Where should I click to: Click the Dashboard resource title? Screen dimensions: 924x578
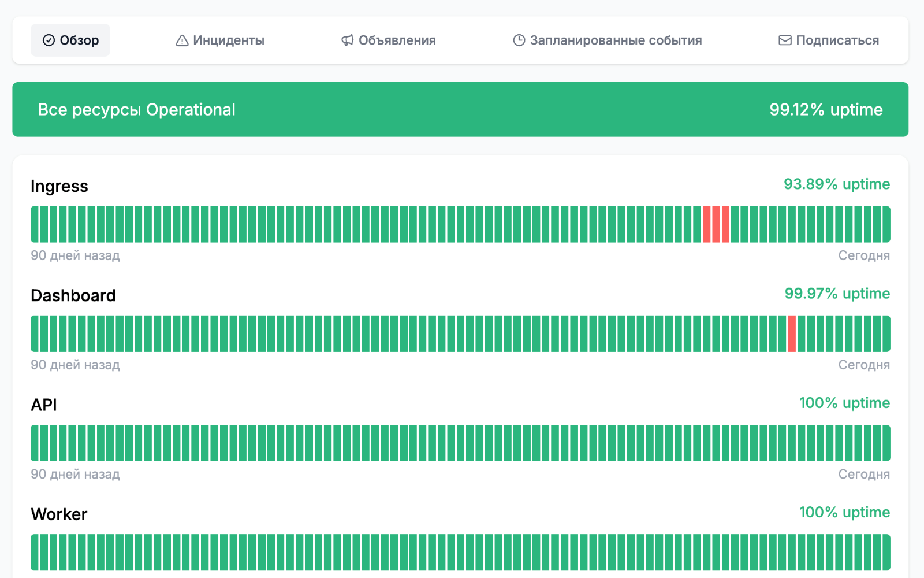(x=73, y=295)
